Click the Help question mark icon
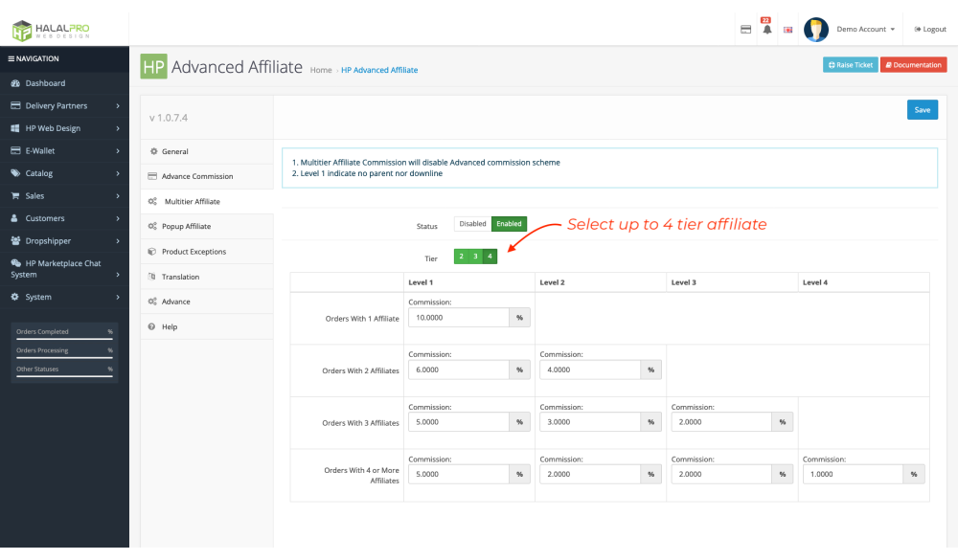The width and height of the screenshot is (958, 560). tap(152, 327)
